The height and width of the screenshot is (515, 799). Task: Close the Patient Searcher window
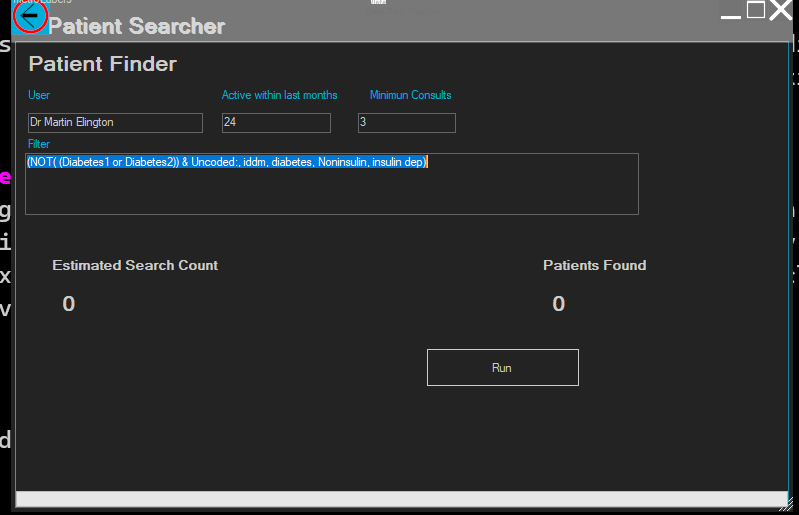click(780, 11)
